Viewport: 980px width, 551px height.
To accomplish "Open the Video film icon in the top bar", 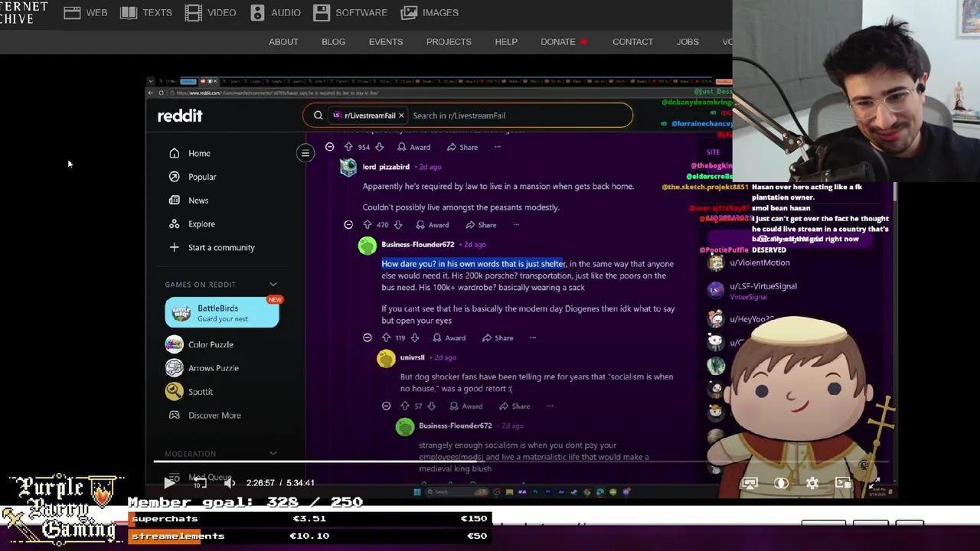I will pyautogui.click(x=193, y=12).
